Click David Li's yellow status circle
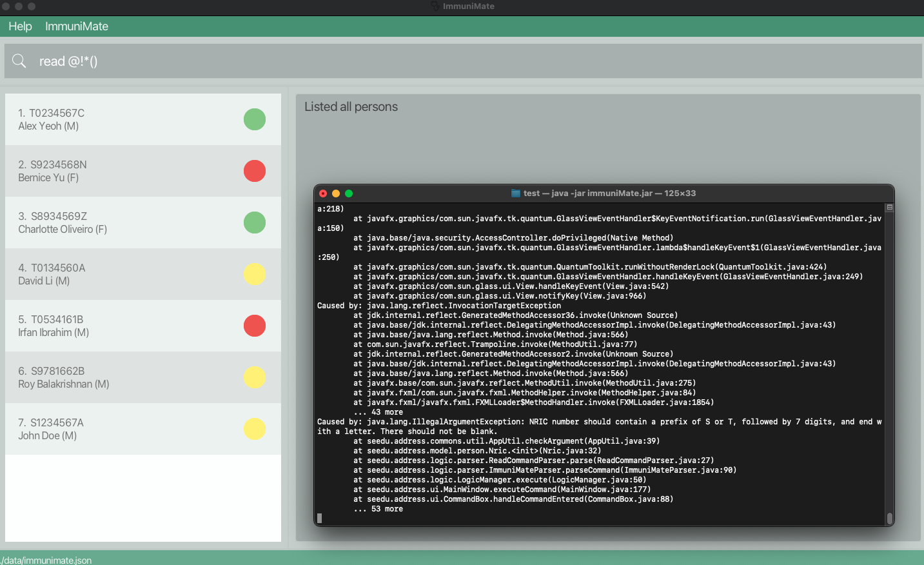The height and width of the screenshot is (565, 924). point(255,274)
